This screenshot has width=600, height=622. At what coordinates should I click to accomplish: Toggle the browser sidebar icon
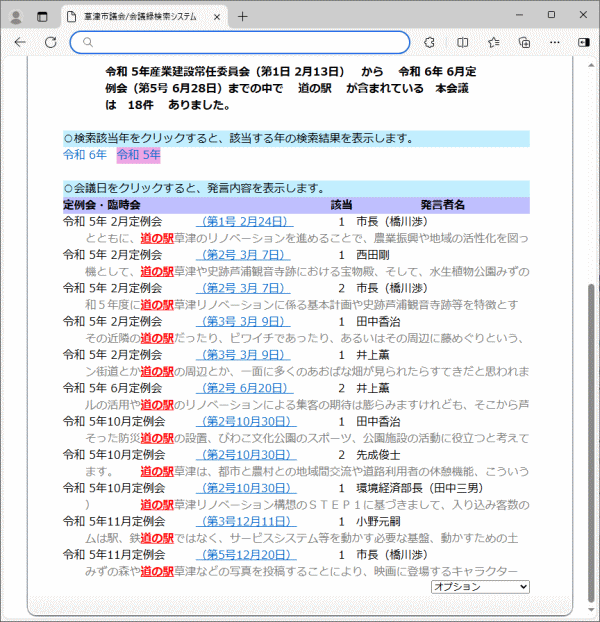click(584, 42)
